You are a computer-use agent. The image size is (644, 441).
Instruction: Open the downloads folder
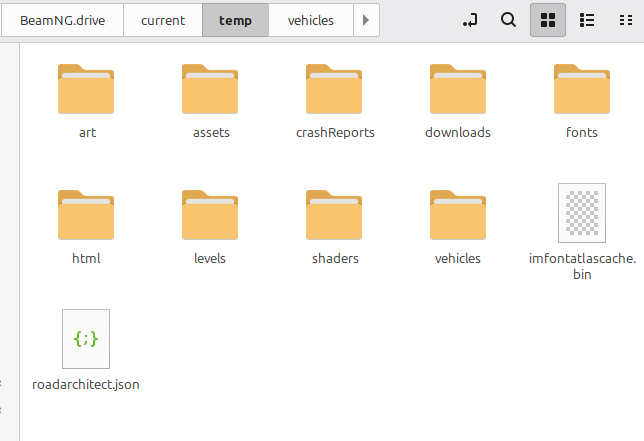458,89
